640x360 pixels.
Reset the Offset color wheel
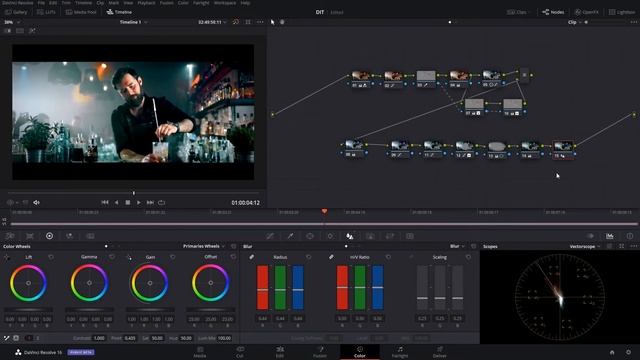(233, 257)
